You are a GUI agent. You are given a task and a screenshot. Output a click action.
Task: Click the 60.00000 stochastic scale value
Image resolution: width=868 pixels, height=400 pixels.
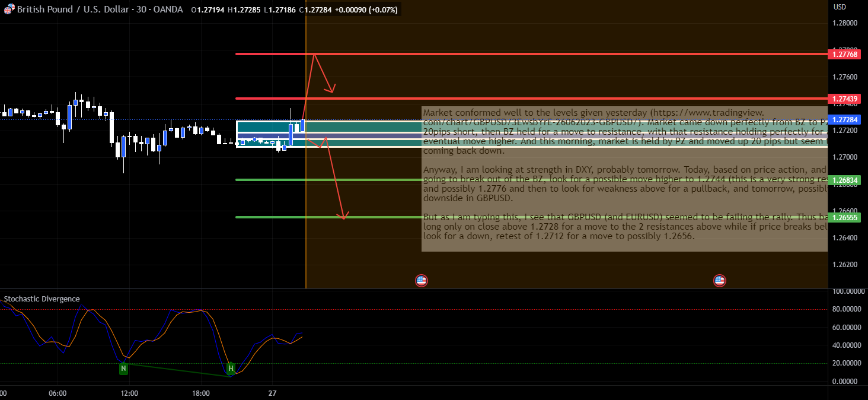pos(847,327)
